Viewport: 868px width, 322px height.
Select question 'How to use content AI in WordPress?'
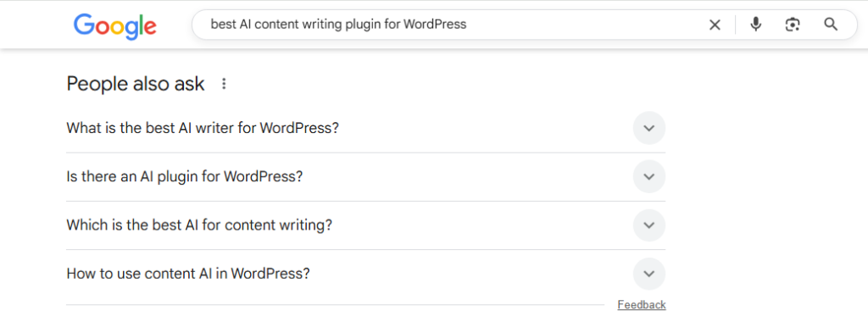187,274
